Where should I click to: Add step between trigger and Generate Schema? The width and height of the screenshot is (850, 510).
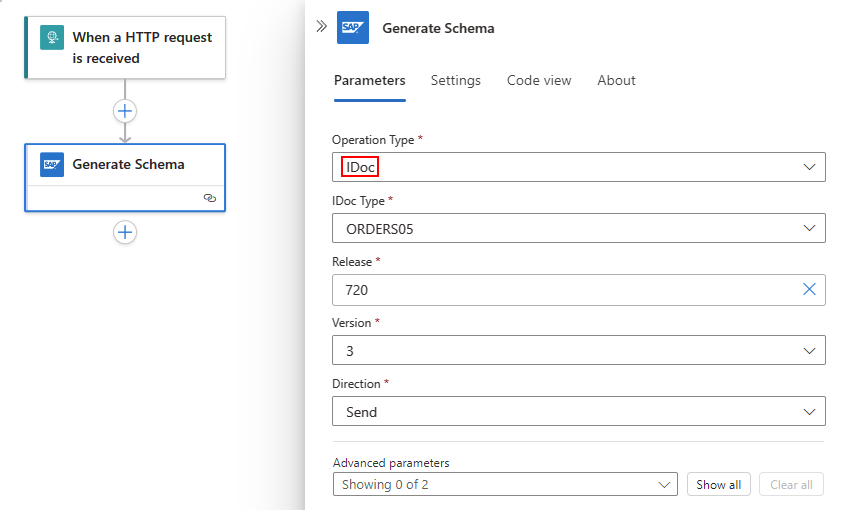pos(125,111)
